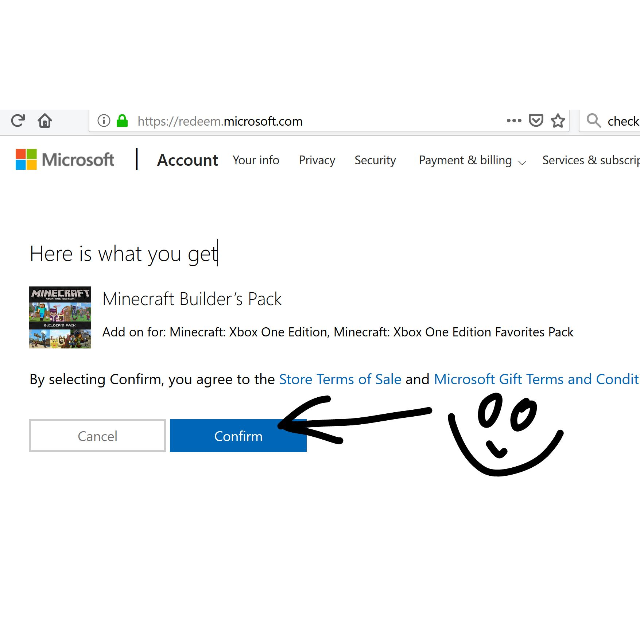Click the Microsoft logo
640x640 pixels.
(x=65, y=160)
